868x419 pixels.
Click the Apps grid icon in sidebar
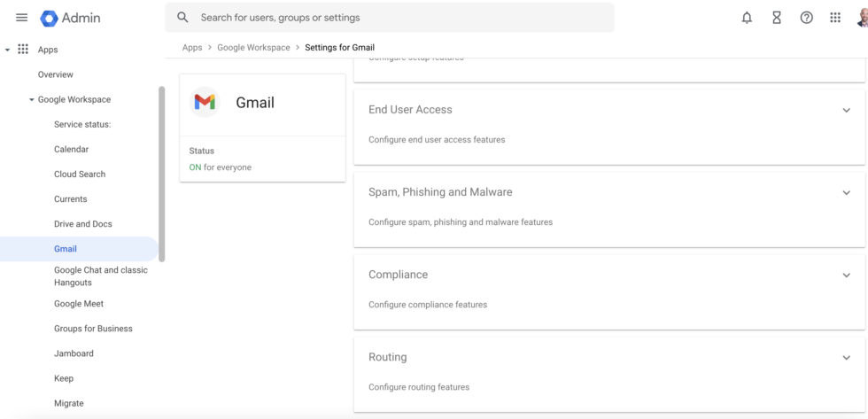[x=23, y=50]
